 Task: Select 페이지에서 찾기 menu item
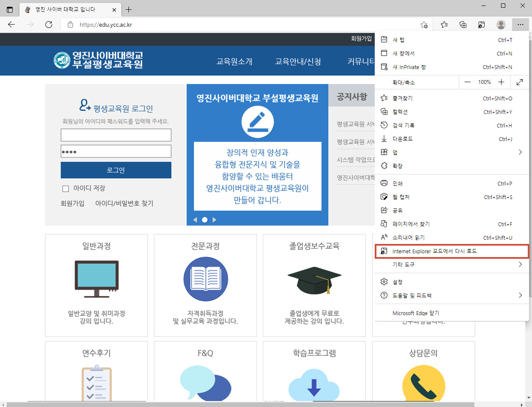click(452, 224)
